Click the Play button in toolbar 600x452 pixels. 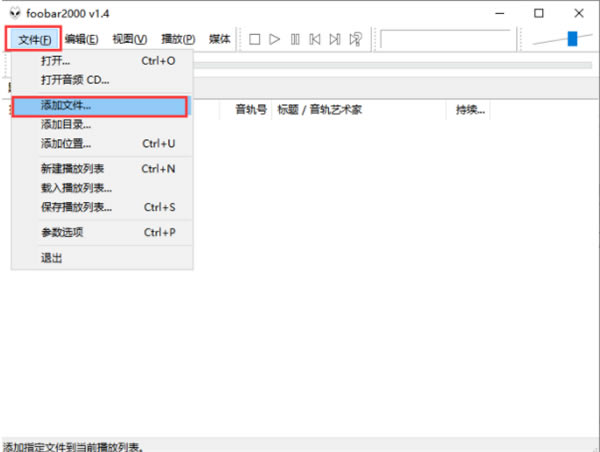[x=274, y=39]
